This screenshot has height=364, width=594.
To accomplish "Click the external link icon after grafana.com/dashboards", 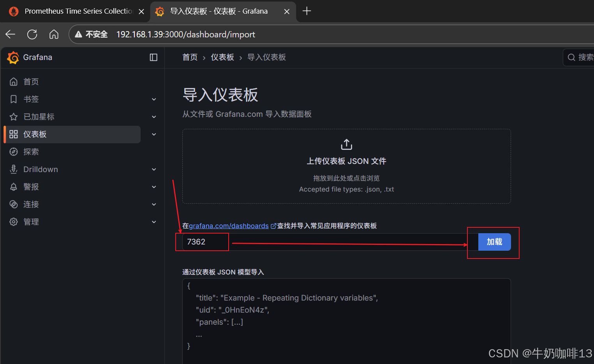I will tap(273, 226).
